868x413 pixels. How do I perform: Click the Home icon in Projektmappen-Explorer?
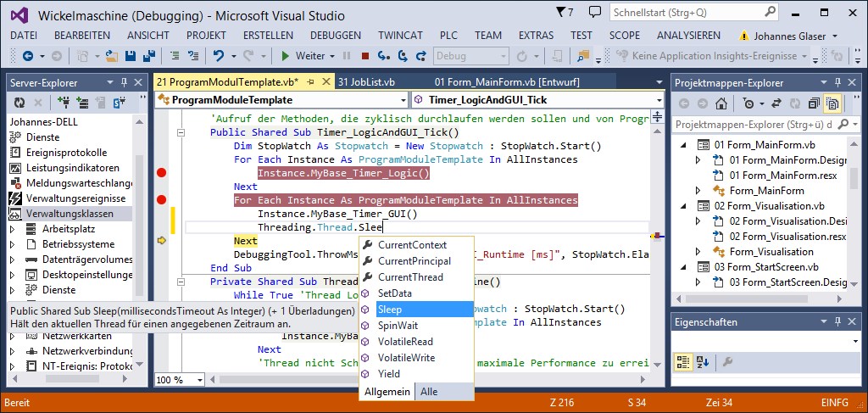pyautogui.click(x=721, y=103)
